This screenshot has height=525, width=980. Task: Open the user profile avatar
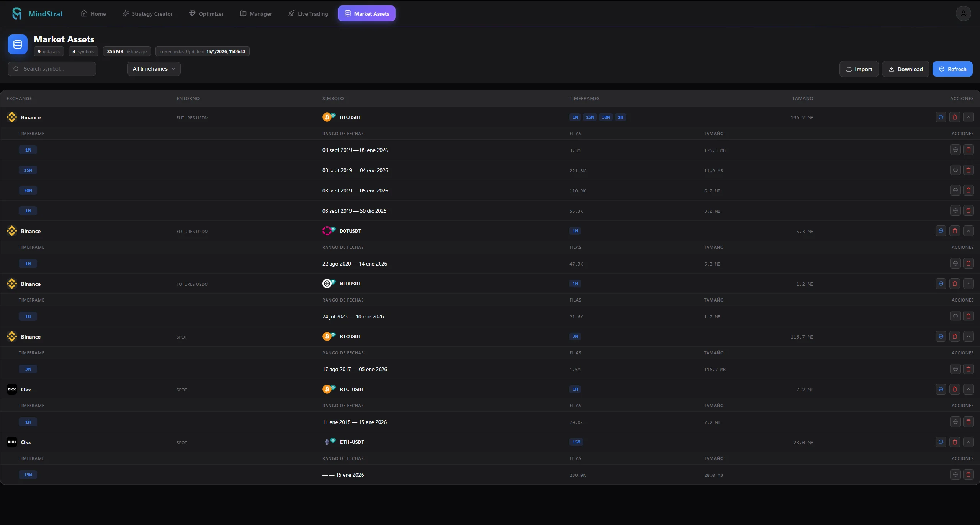(x=964, y=13)
